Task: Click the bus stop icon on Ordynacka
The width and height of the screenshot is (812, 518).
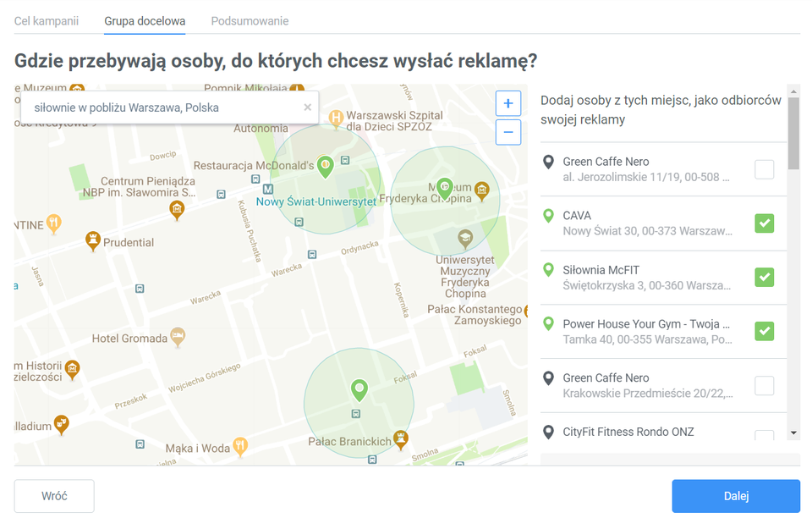Action: (x=312, y=254)
